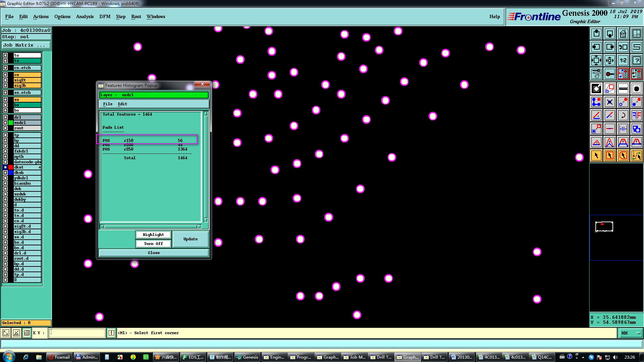Click Highlight button in histogram popup
644x362 pixels.
coord(153,235)
